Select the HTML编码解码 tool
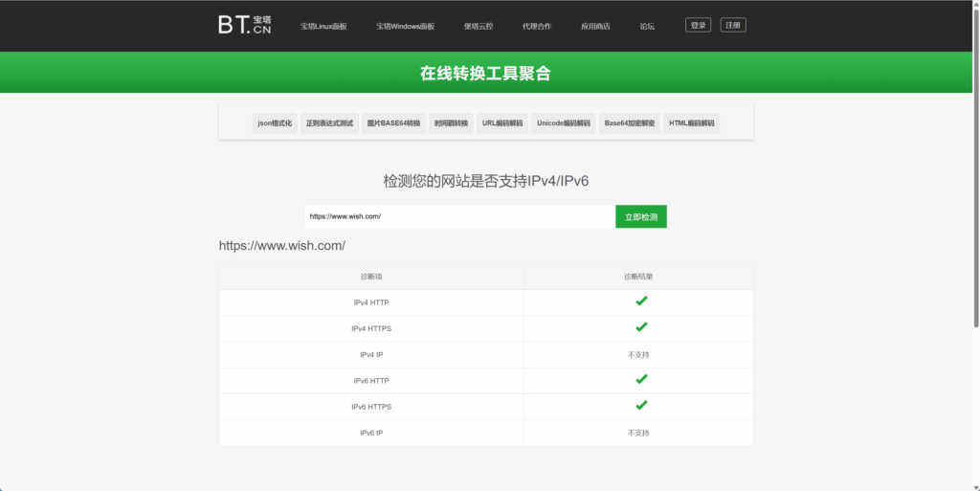Image resolution: width=980 pixels, height=491 pixels. tap(692, 123)
